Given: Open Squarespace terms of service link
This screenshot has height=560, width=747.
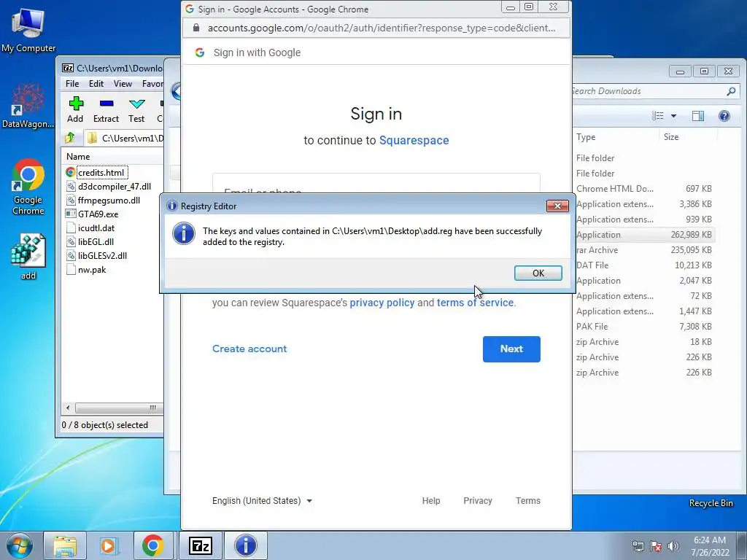Looking at the screenshot, I should coord(475,303).
